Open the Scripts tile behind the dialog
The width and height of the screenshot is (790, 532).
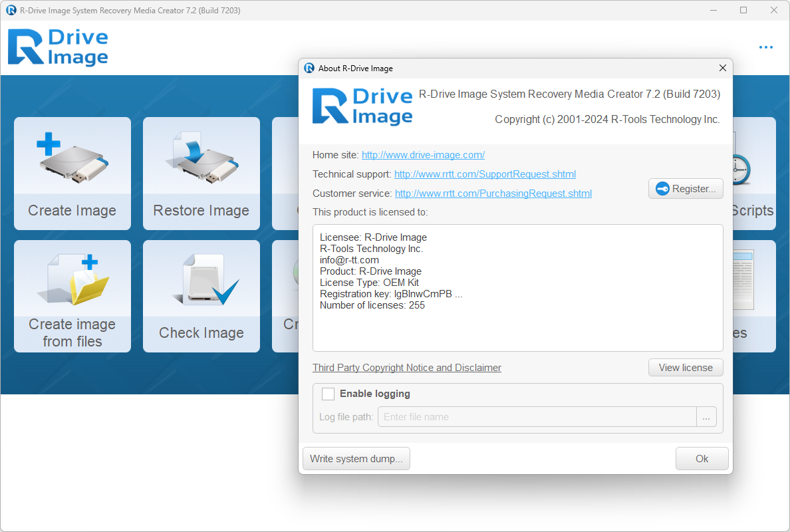click(754, 174)
